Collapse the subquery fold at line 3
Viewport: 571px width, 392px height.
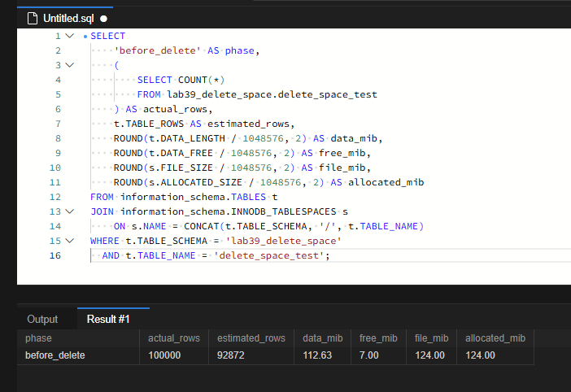click(x=70, y=65)
